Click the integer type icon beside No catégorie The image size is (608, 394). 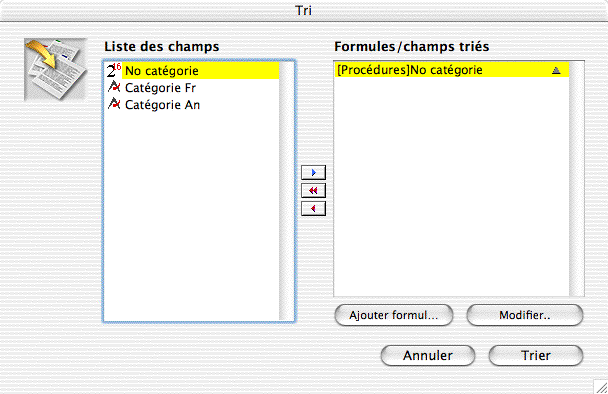click(114, 71)
